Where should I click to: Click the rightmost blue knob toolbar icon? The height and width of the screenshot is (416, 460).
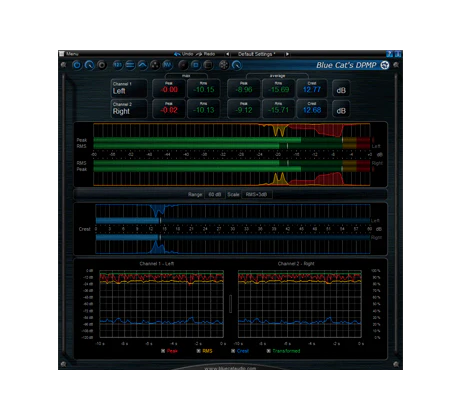click(236, 65)
